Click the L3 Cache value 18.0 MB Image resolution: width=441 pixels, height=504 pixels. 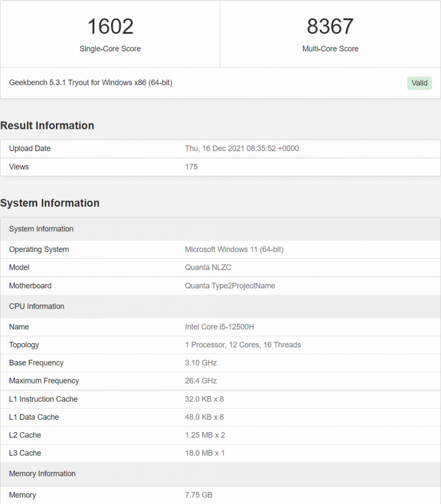(203, 453)
